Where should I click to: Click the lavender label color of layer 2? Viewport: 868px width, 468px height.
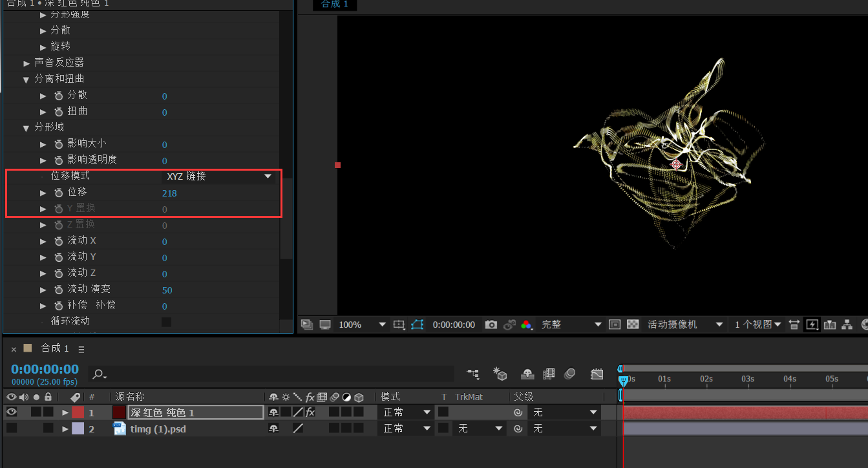78,429
